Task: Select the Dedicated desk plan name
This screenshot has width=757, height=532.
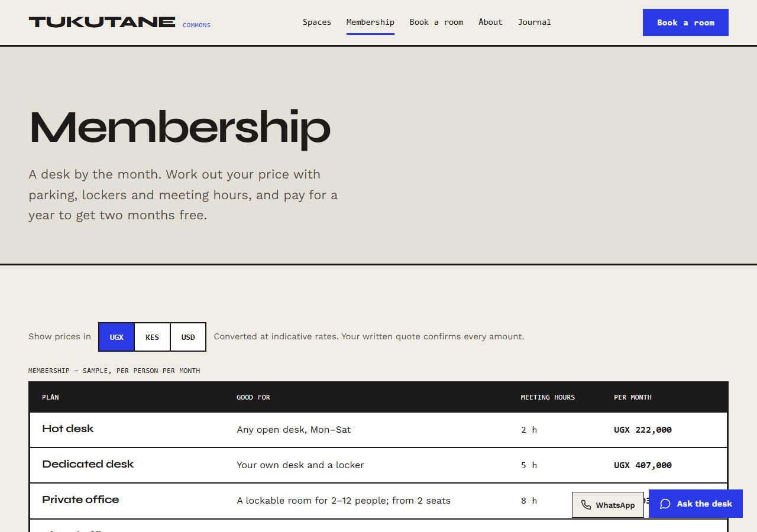Action: (x=88, y=465)
